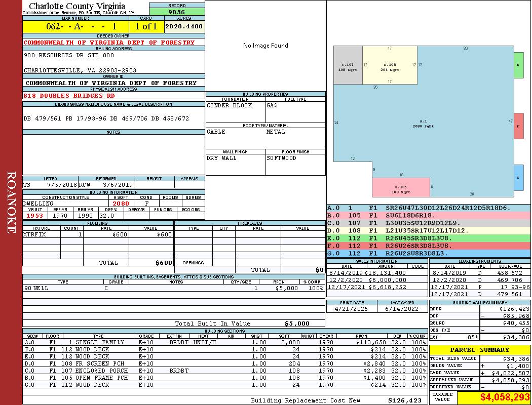Click the yellow Parcel Summary header
The height and width of the screenshot is (405, 532).
pyautogui.click(x=480, y=350)
